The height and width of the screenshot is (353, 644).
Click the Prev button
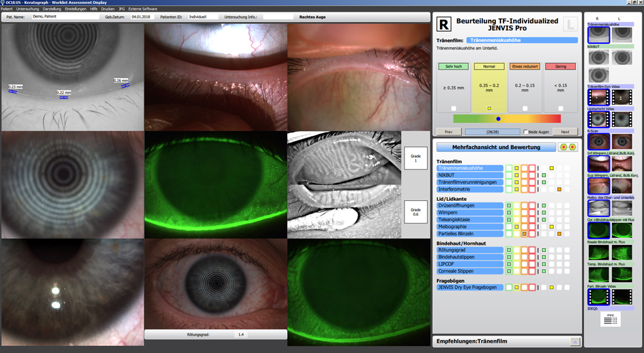pyautogui.click(x=448, y=132)
